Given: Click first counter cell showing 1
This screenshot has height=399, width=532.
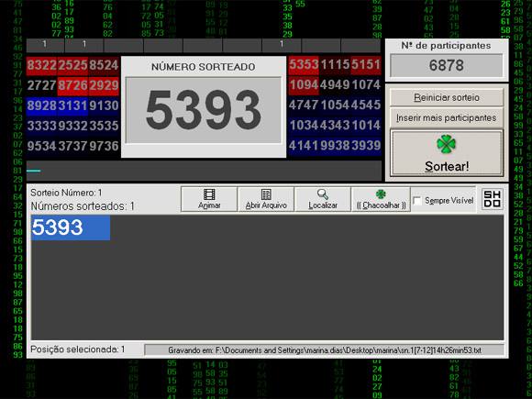Looking at the screenshot, I should [x=45, y=44].
